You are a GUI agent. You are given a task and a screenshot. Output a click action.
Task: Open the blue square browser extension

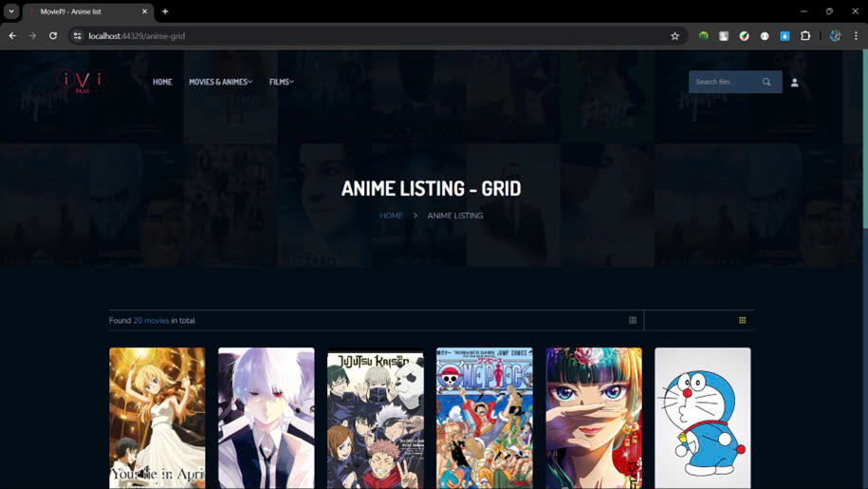point(785,36)
